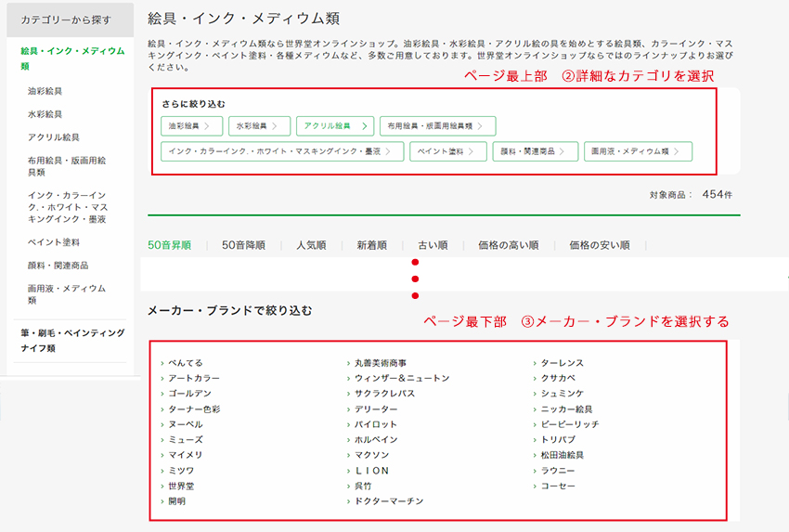Open the ターナー色彩 brand link

194,409
